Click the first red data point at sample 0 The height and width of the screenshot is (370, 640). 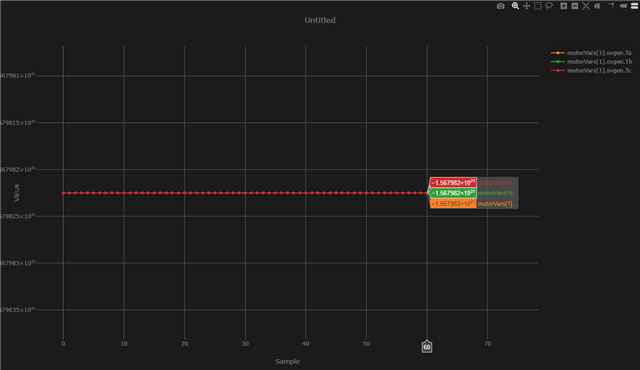63,193
